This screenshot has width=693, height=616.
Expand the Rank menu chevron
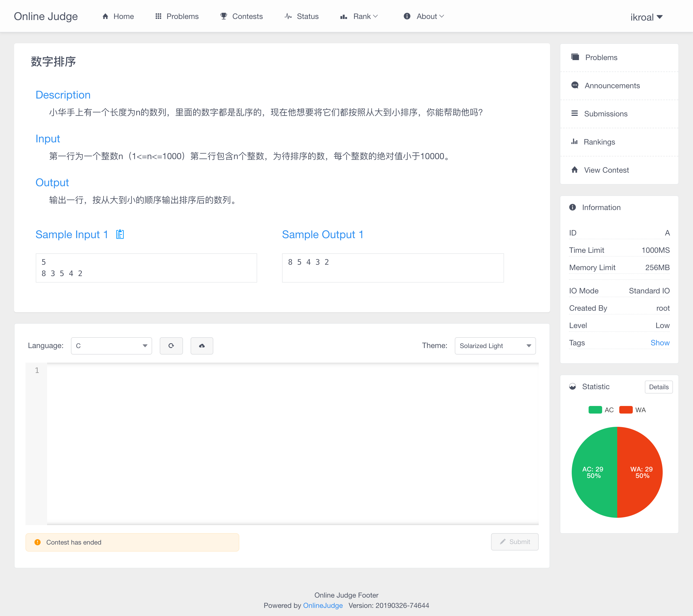pyautogui.click(x=375, y=16)
